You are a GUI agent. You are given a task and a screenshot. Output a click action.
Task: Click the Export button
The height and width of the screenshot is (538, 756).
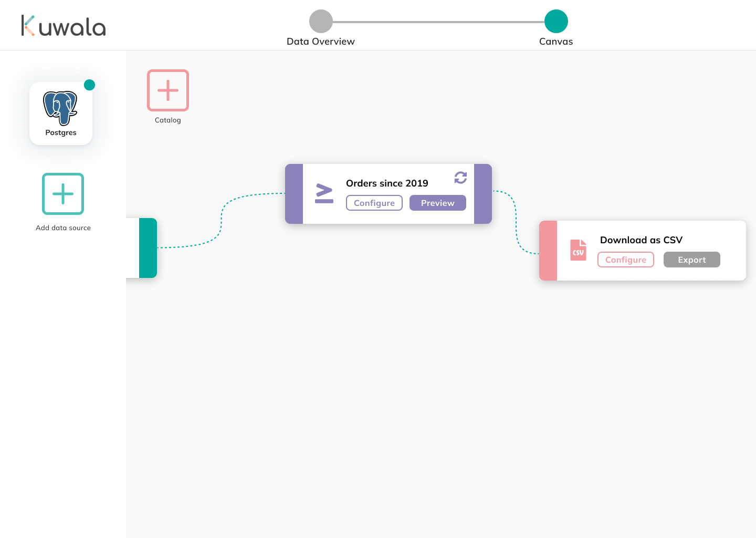point(692,260)
